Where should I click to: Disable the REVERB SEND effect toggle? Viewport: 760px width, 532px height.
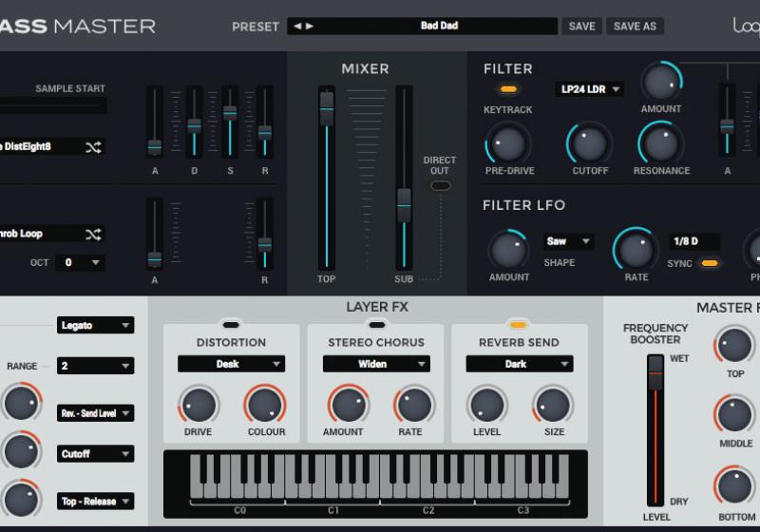tap(518, 325)
